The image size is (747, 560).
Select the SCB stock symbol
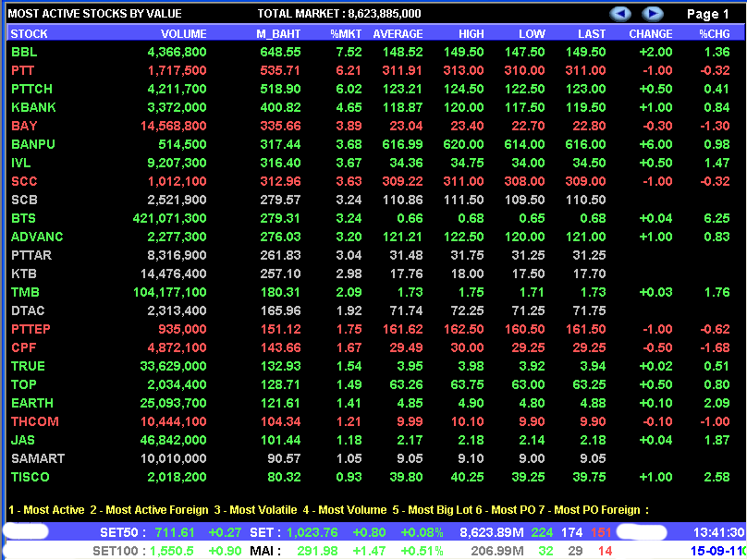click(x=24, y=200)
